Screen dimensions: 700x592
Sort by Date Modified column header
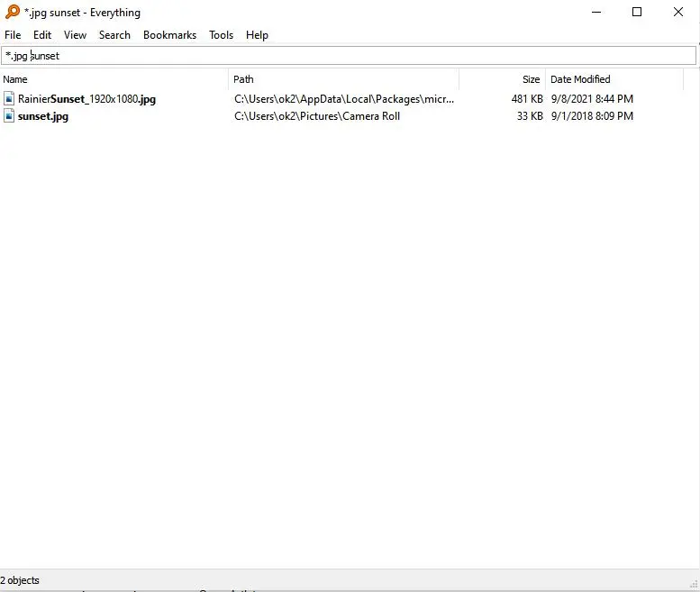[x=614, y=79]
